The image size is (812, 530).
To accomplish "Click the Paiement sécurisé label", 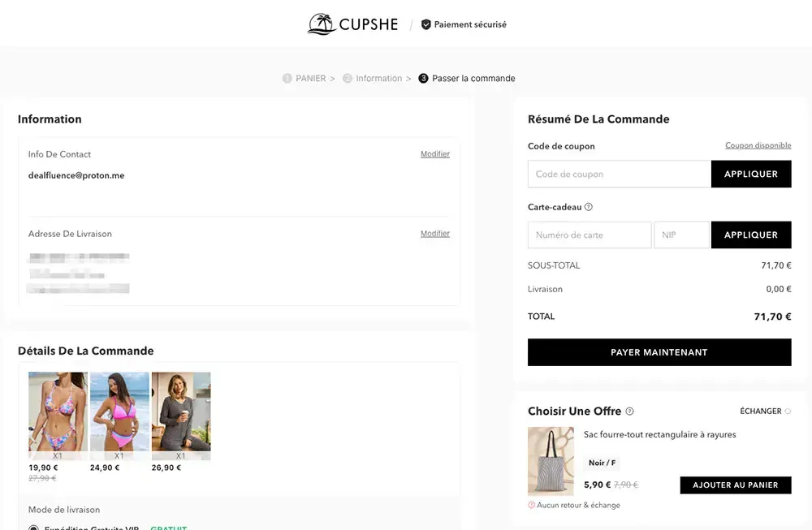I will (470, 24).
